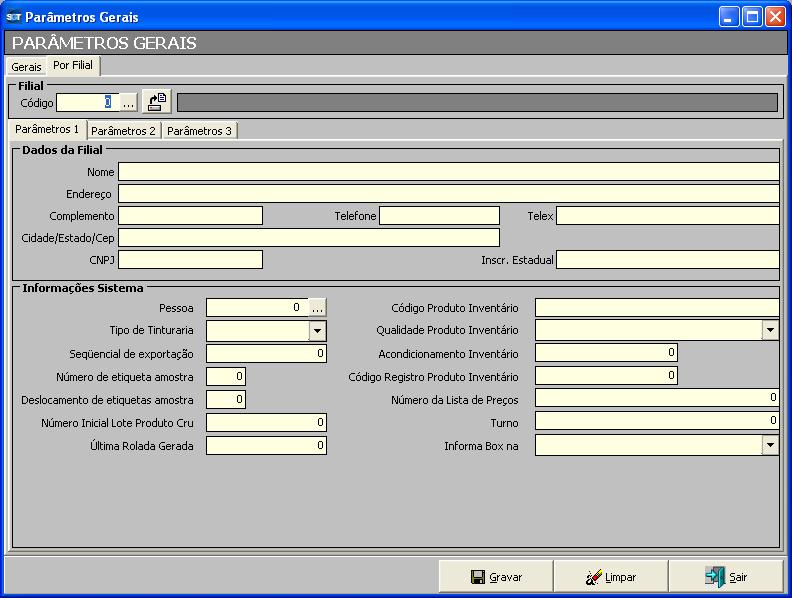
Task: Click the Seqüencial de exportação field
Action: 266,354
